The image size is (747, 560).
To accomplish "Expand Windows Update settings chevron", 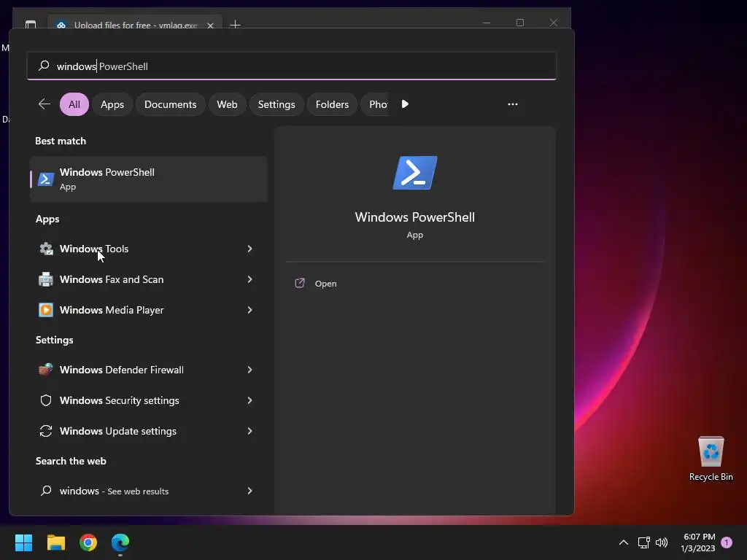I will tap(249, 431).
